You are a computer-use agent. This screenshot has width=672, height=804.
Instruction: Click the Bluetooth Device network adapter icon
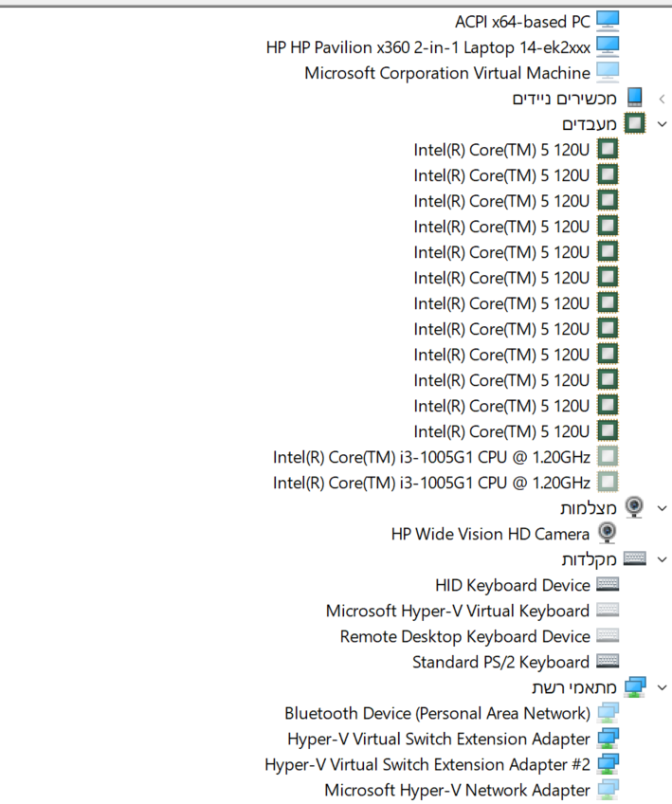[608, 713]
